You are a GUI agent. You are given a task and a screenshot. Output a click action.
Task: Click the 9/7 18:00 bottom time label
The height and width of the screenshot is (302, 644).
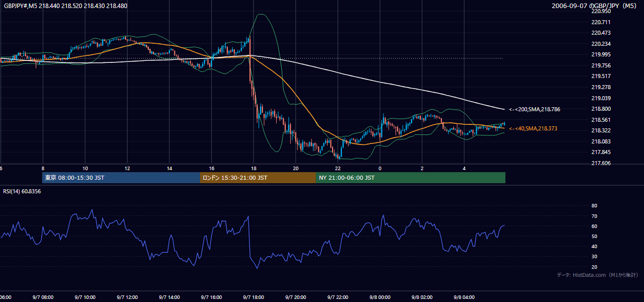pos(253,297)
